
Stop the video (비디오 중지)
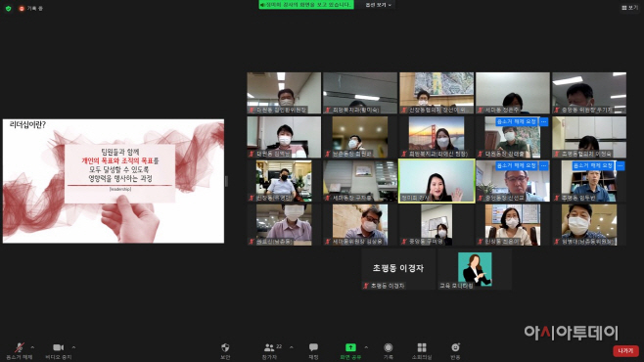pos(59,351)
